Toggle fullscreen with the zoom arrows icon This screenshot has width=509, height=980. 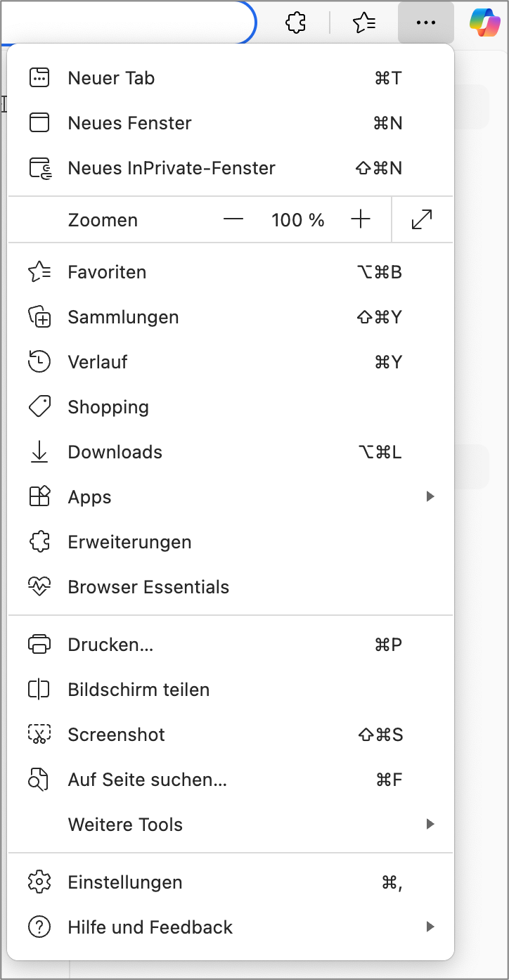click(x=422, y=220)
